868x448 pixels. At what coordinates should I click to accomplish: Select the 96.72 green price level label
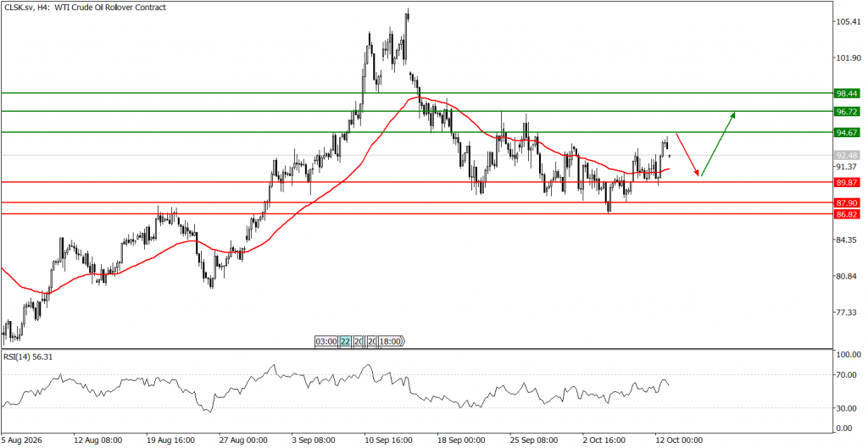[x=847, y=111]
